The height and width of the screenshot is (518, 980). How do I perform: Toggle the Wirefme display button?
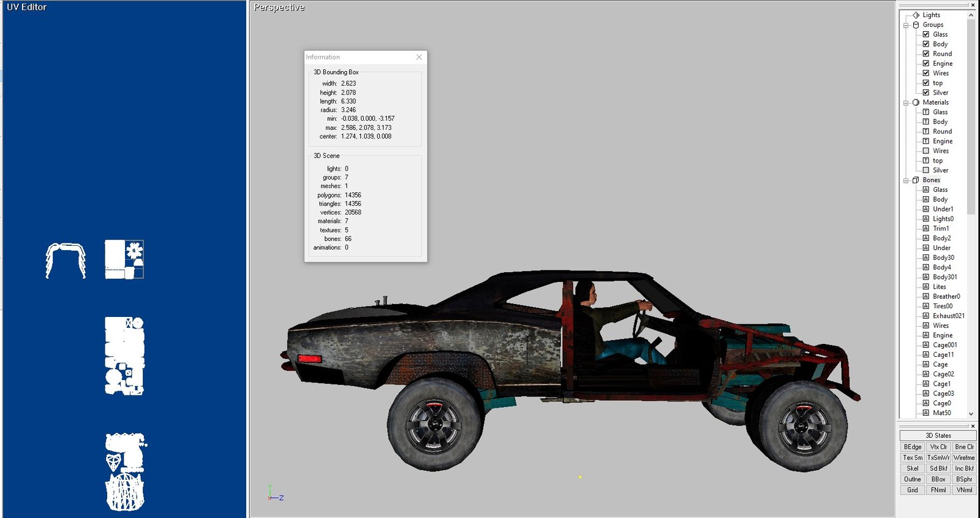963,458
